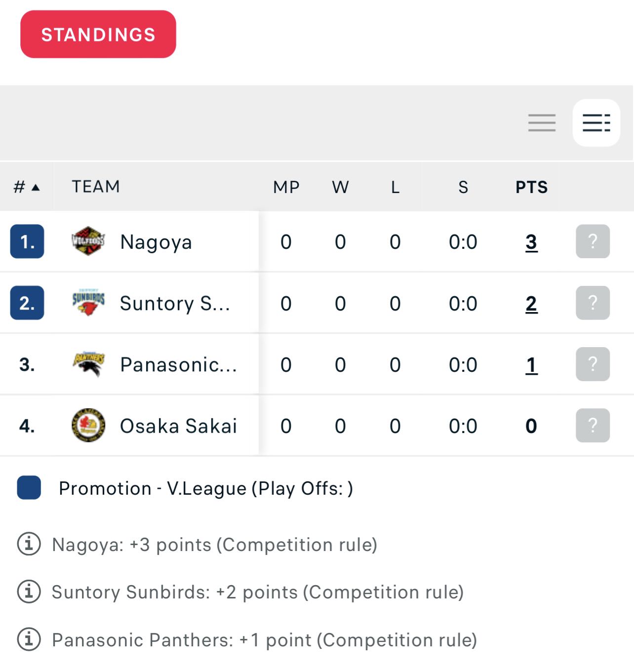Viewport: 634px width, 672px height.
Task: Click the Panasonic Panthers team logo
Action: click(x=88, y=364)
